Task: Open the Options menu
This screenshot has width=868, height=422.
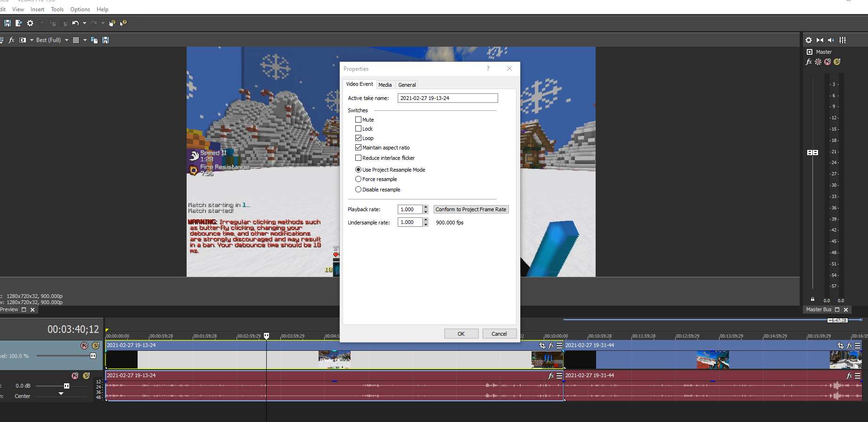Action: pos(80,9)
